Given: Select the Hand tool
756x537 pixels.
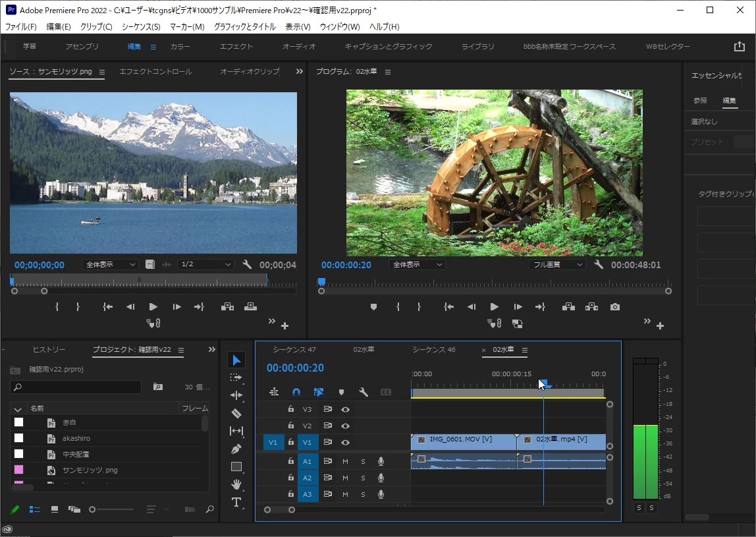Looking at the screenshot, I should click(236, 484).
